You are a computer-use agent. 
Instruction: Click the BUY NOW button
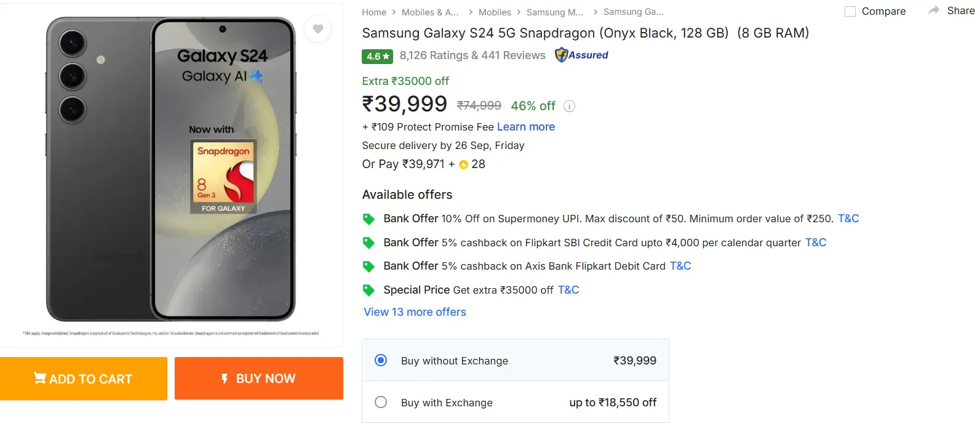coord(258,378)
